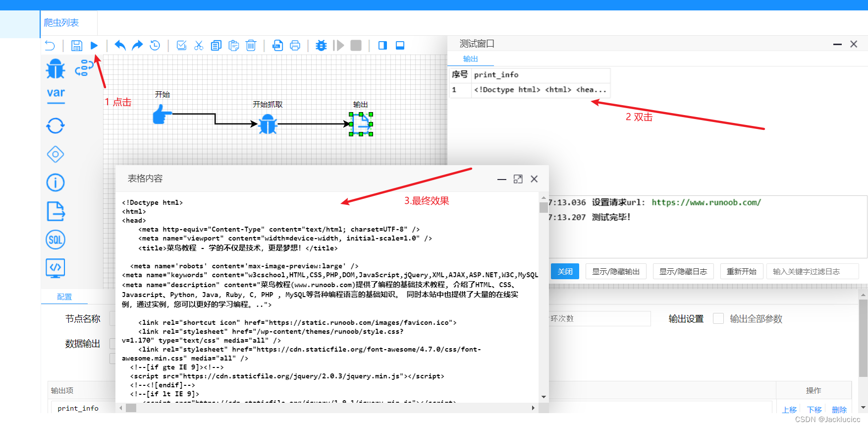
Task: Select the <!Doctype html> output row cell
Action: click(x=541, y=90)
